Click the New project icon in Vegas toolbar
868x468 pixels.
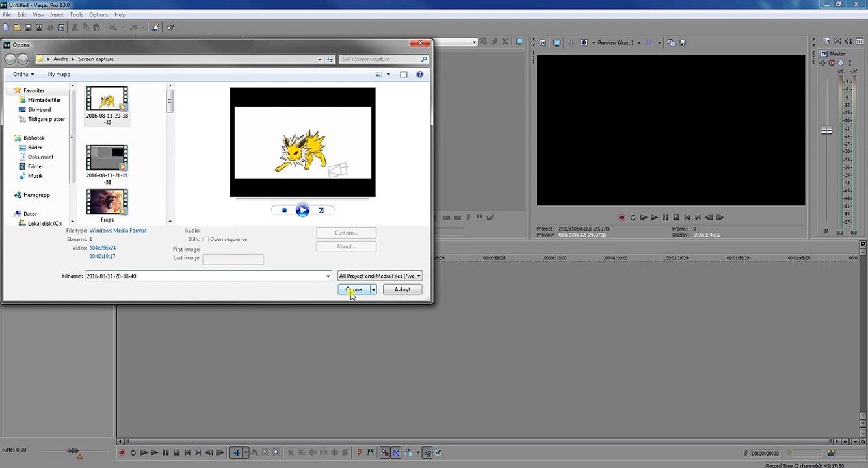[x=6, y=27]
